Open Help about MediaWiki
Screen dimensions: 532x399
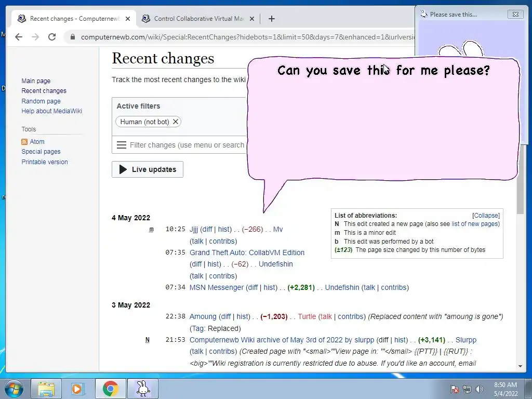tap(51, 111)
